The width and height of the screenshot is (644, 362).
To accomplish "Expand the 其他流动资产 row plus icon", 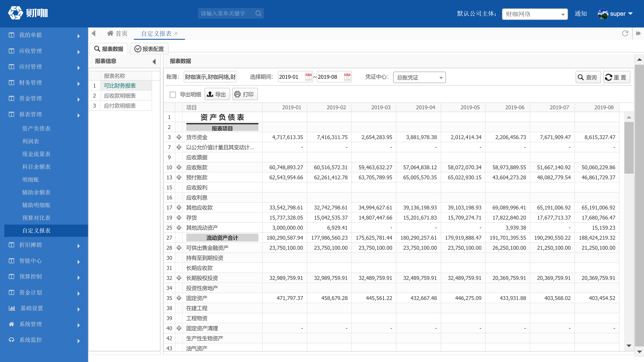I will coord(179,227).
